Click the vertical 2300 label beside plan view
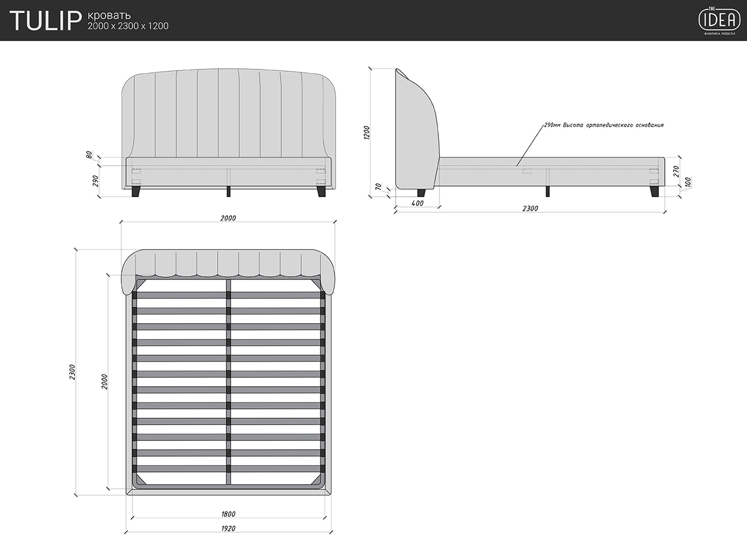Screen dimensions: 747x560 [x=72, y=372]
